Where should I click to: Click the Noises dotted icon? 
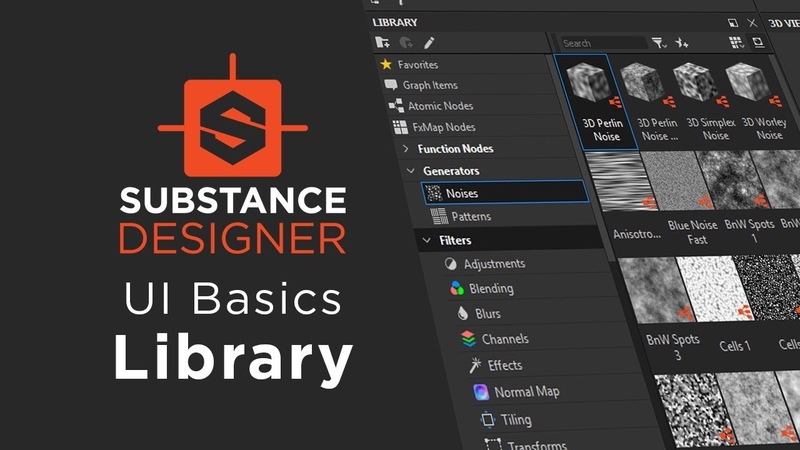click(434, 193)
